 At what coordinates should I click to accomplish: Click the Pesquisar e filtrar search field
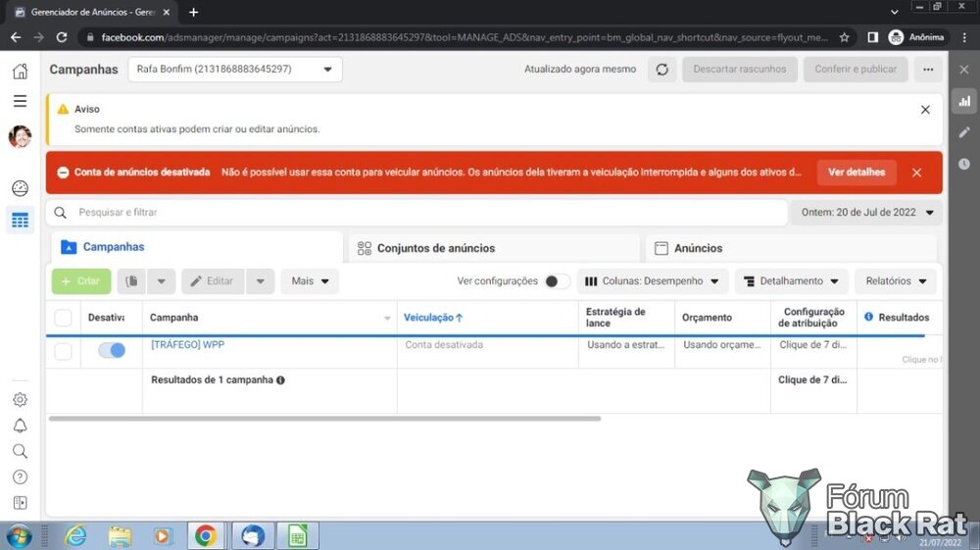[416, 213]
